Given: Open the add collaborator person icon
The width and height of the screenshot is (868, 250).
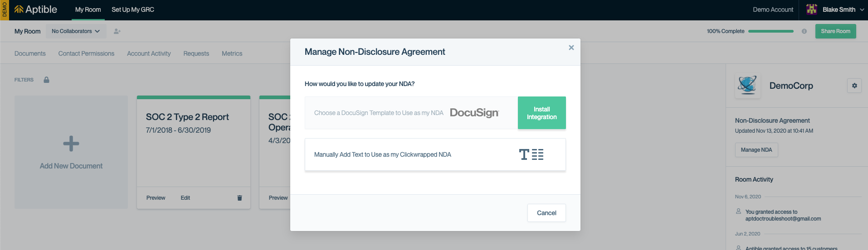Looking at the screenshot, I should (x=117, y=31).
